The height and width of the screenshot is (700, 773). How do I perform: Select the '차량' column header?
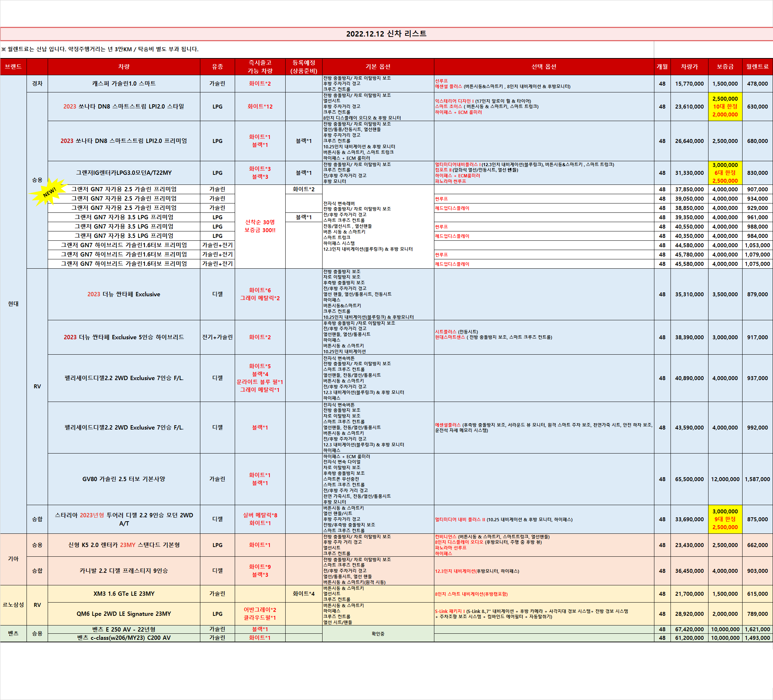point(124,67)
